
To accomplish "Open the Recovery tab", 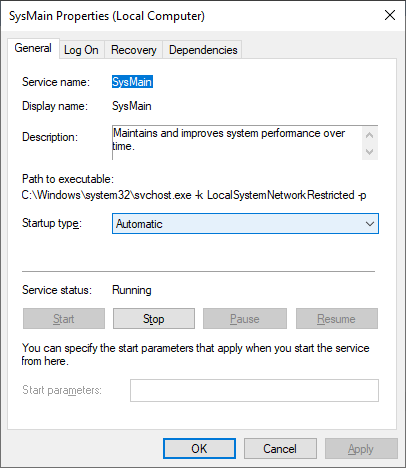I will 133,50.
